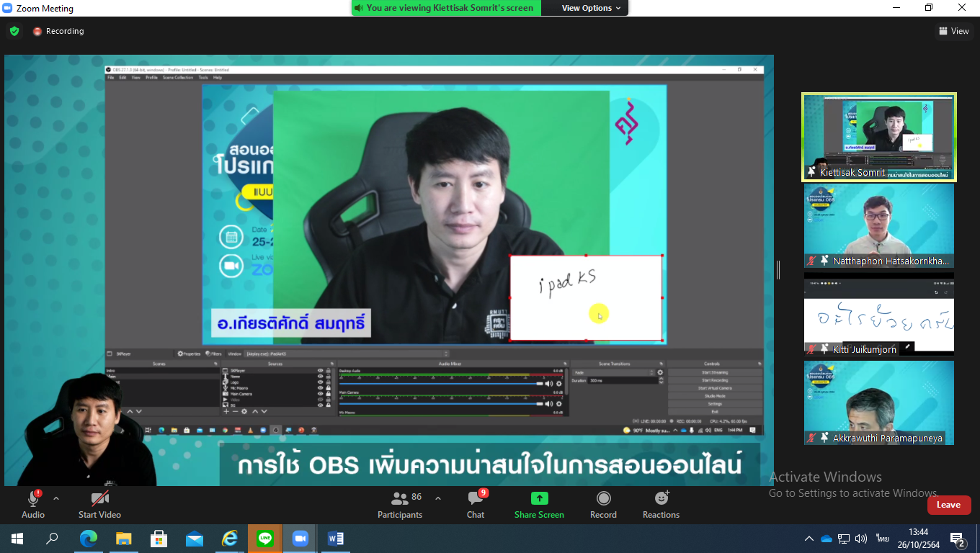Mute Desktop Audio speaker in shared OBS

548,384
